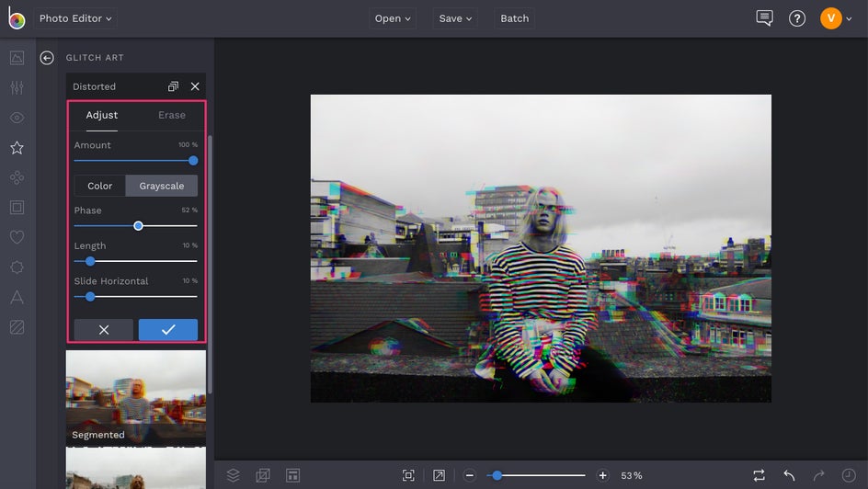Go back using the Glitch Art arrow
Viewport: 868px width, 489px height.
47,58
